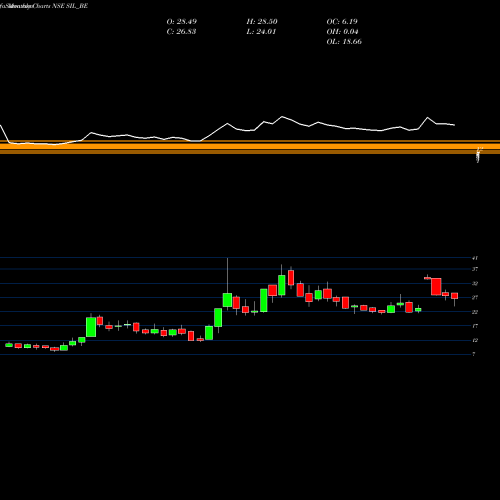Select the close value C: 26.83
This screenshot has width=500, height=500.
pos(181,32)
